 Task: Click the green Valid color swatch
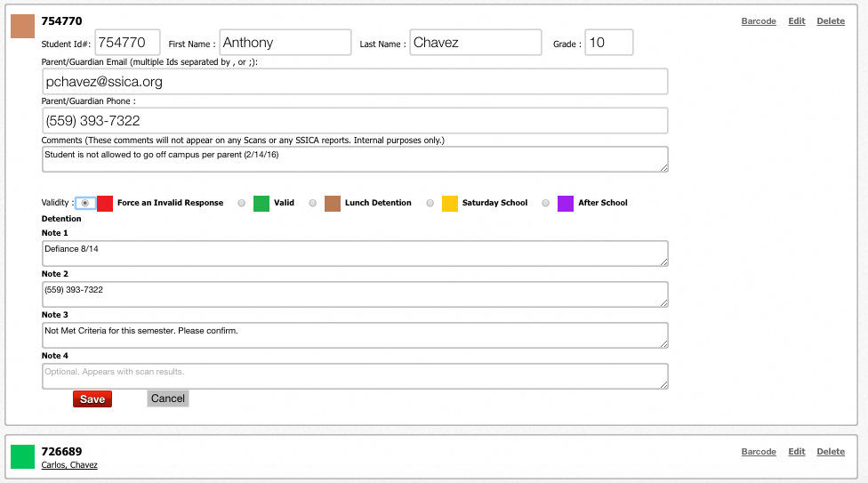261,204
